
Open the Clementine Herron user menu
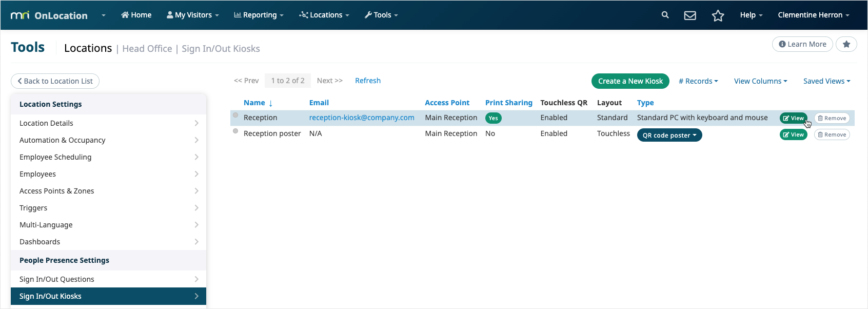[814, 15]
